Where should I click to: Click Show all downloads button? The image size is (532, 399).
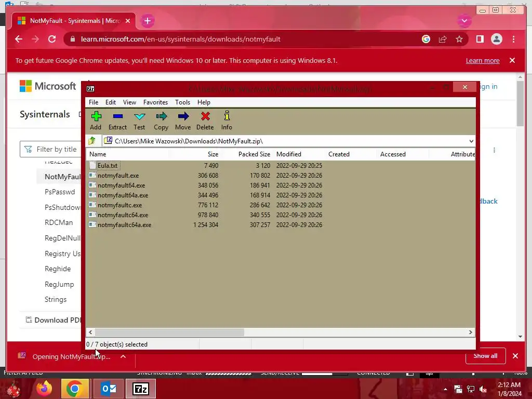[486, 356]
